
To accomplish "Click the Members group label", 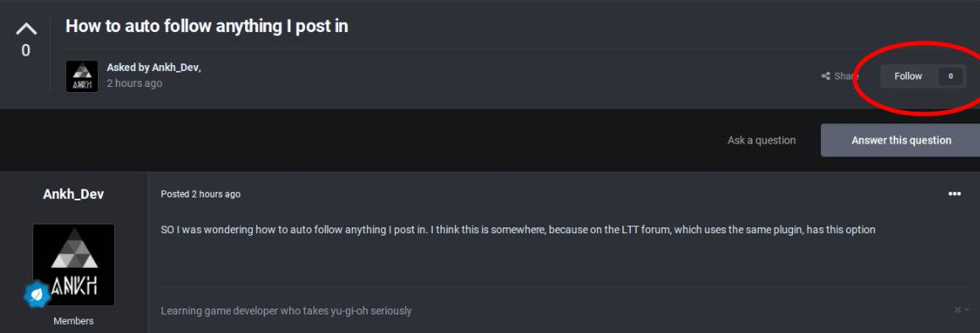I will click(74, 320).
